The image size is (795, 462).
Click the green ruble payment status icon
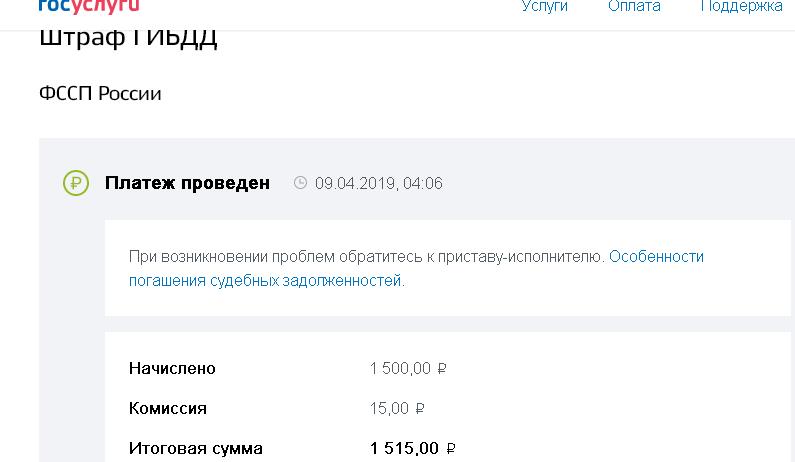[76, 183]
